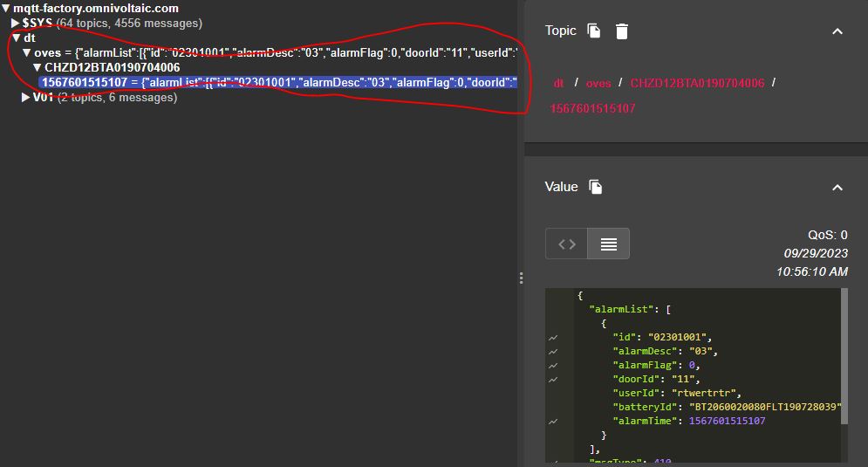Click the 10:56:10 AM timestamp
868x467 pixels.
pyautogui.click(x=812, y=271)
